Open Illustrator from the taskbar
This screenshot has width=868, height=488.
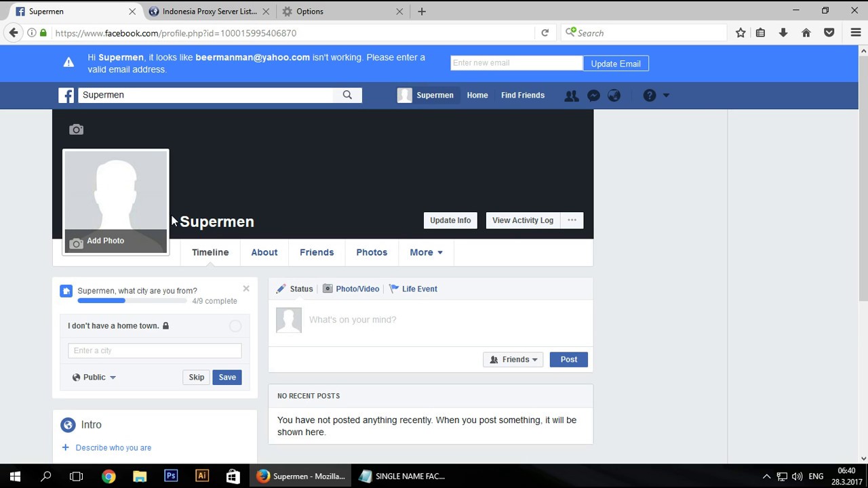202,476
